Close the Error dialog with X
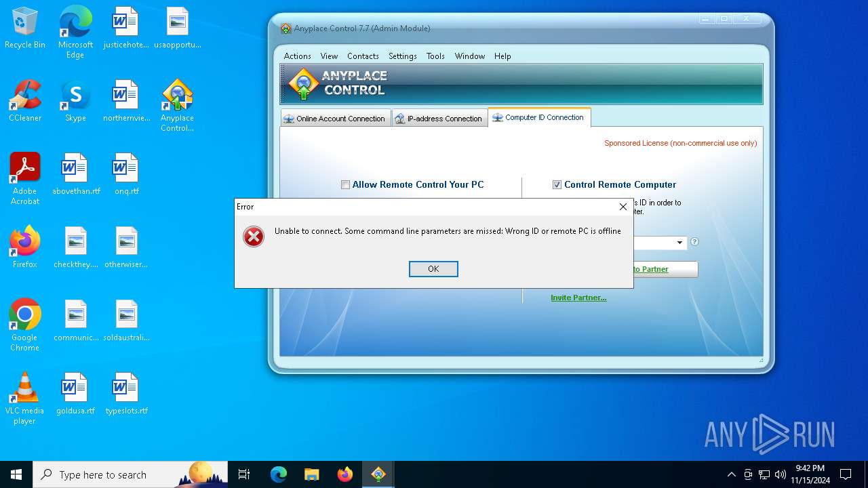868x488 pixels. coord(623,207)
